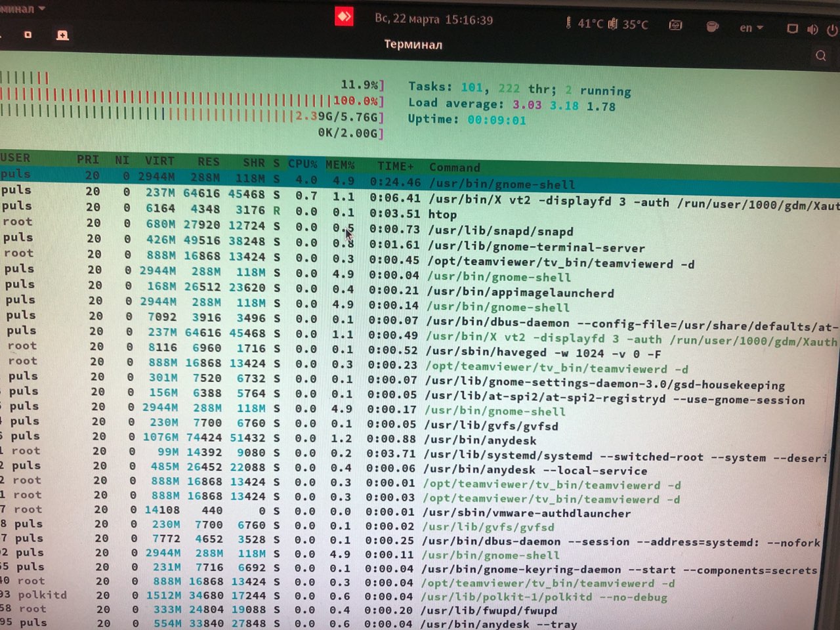Select the gvfsd row with time 0:00.05
The image size is (840, 630).
(x=420, y=424)
